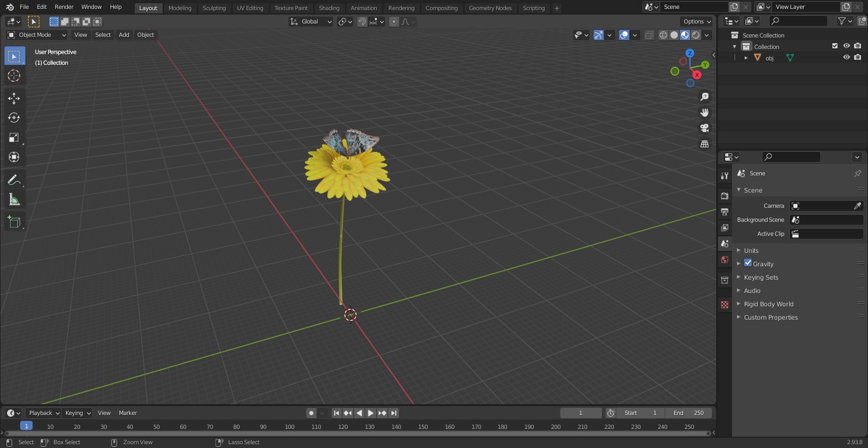Open the View Layer properties tab
Viewport: 868px width, 448px height.
point(724,227)
